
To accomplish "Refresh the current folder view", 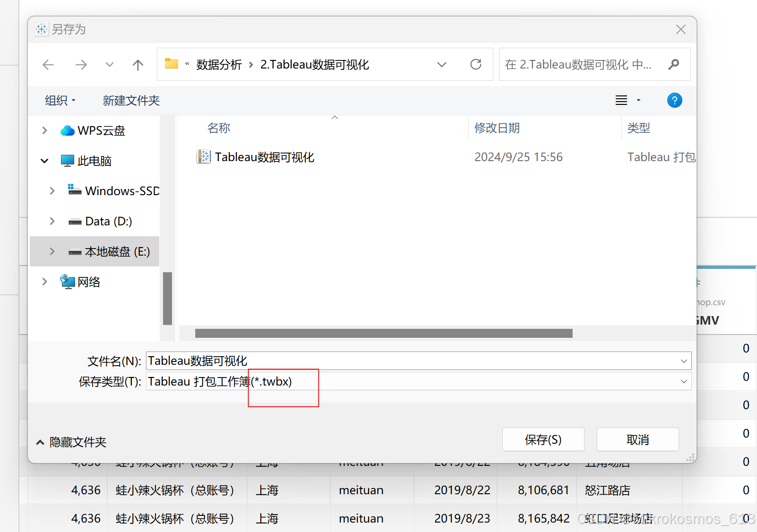I will (476, 64).
